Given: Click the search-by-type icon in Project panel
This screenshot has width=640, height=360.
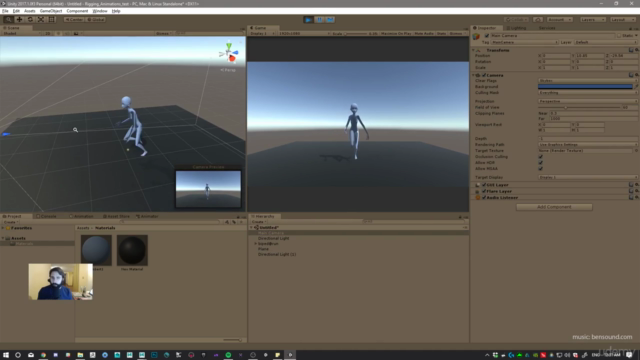Looking at the screenshot, I should point(227,222).
